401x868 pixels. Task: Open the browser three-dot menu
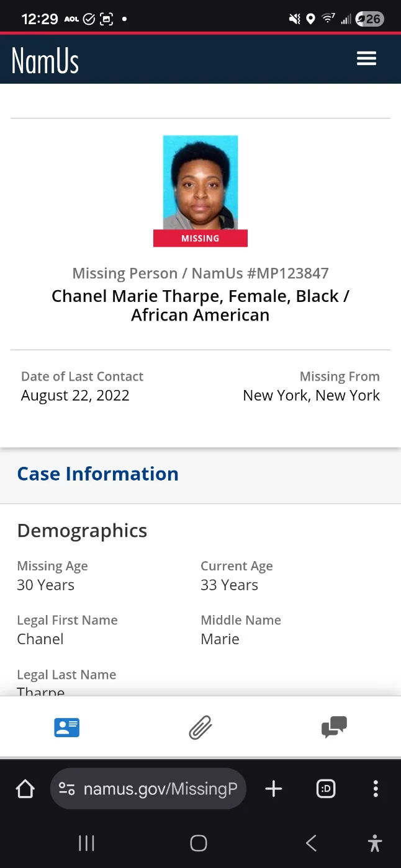tap(376, 789)
